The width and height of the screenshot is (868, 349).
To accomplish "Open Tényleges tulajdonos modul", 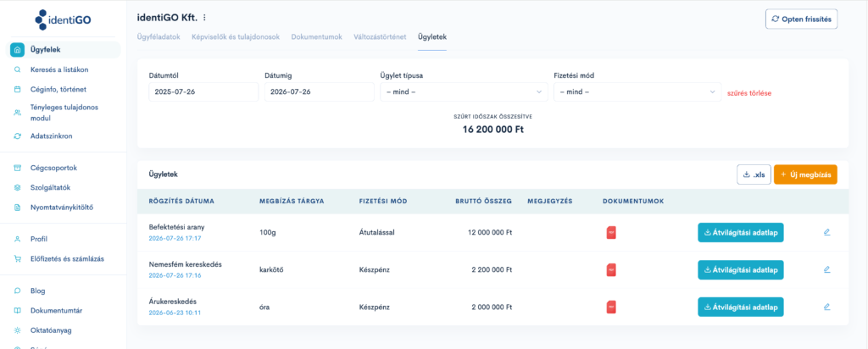I will point(63,113).
